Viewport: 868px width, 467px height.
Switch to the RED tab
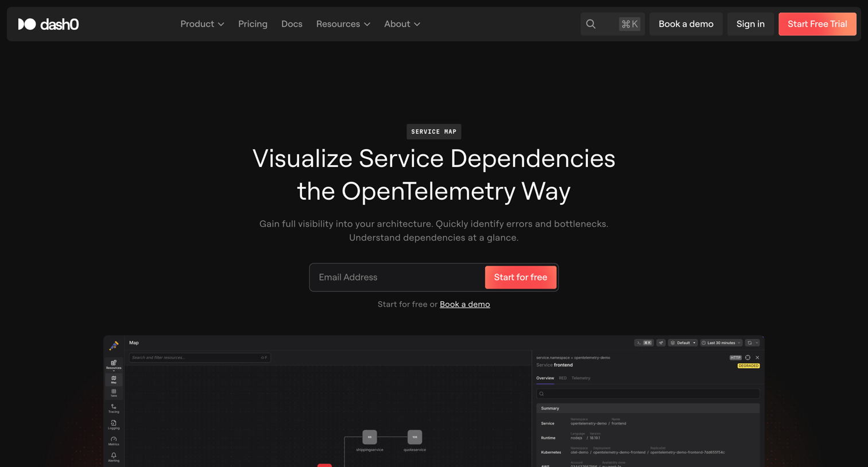coord(563,378)
